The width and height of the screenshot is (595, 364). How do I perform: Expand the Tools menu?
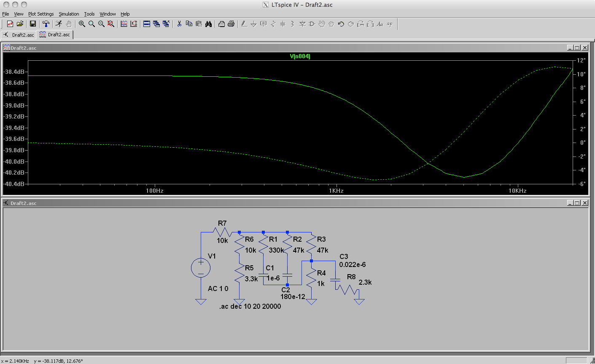(89, 14)
